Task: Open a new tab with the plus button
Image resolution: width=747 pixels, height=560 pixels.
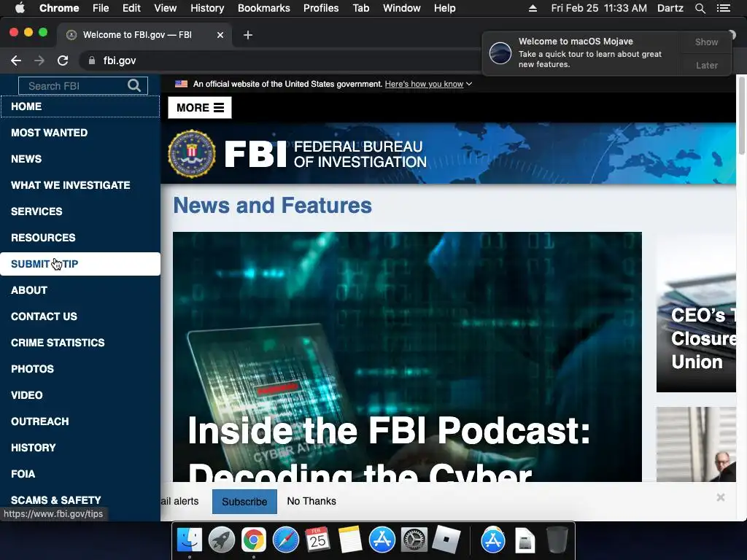Action: coord(248,35)
